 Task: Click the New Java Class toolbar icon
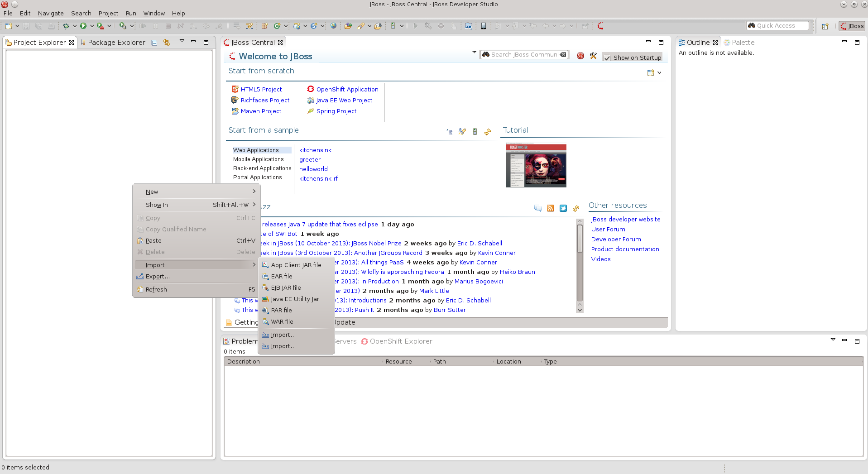coord(277,26)
